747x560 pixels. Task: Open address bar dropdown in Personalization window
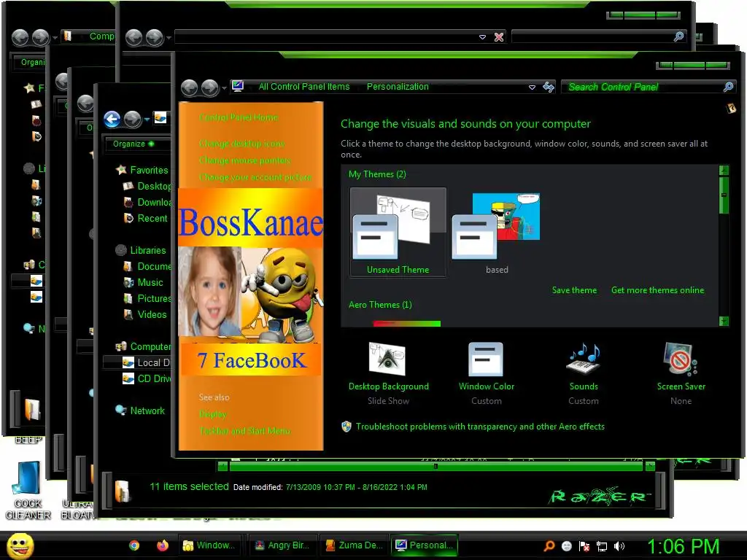[x=532, y=87]
